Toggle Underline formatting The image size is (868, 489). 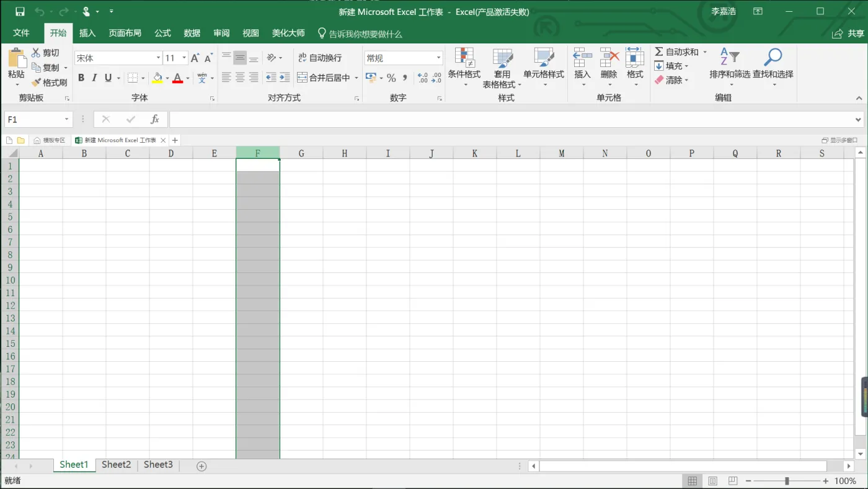[108, 78]
